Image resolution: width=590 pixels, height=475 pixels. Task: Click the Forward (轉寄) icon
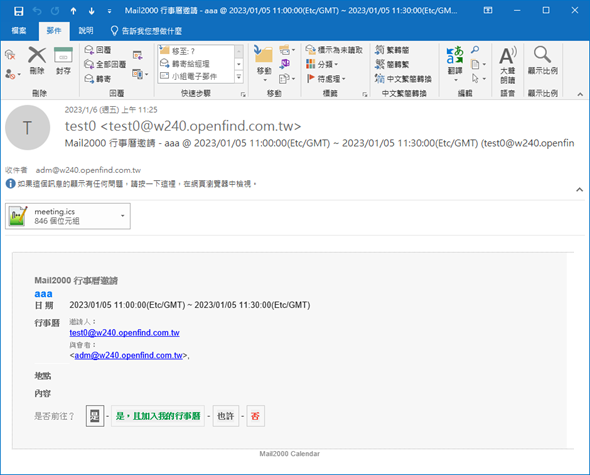(x=98, y=79)
